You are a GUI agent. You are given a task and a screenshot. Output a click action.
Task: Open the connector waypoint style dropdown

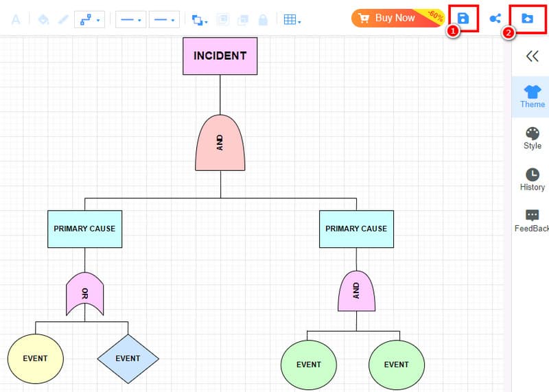pos(89,20)
